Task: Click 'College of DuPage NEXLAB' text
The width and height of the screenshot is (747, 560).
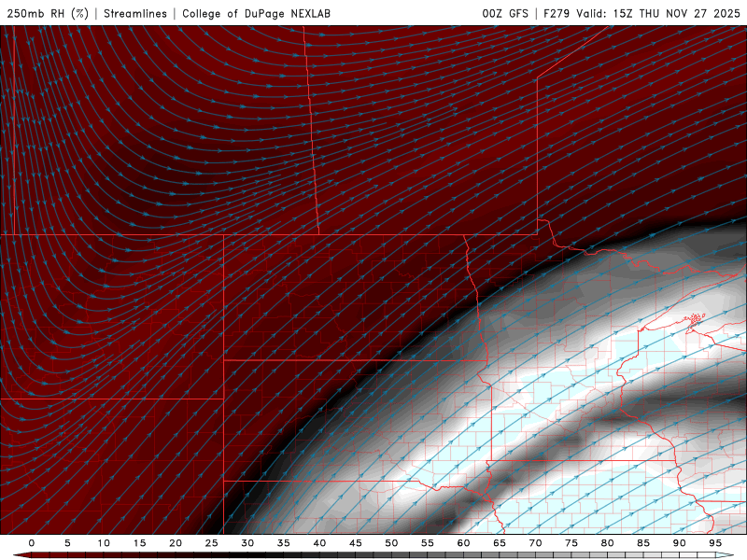Action: pos(256,13)
